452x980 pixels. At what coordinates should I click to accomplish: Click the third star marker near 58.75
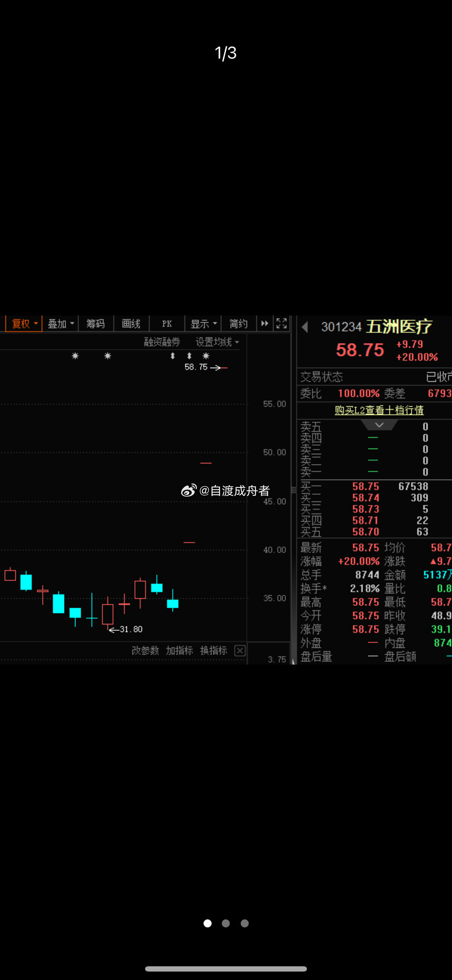206,356
